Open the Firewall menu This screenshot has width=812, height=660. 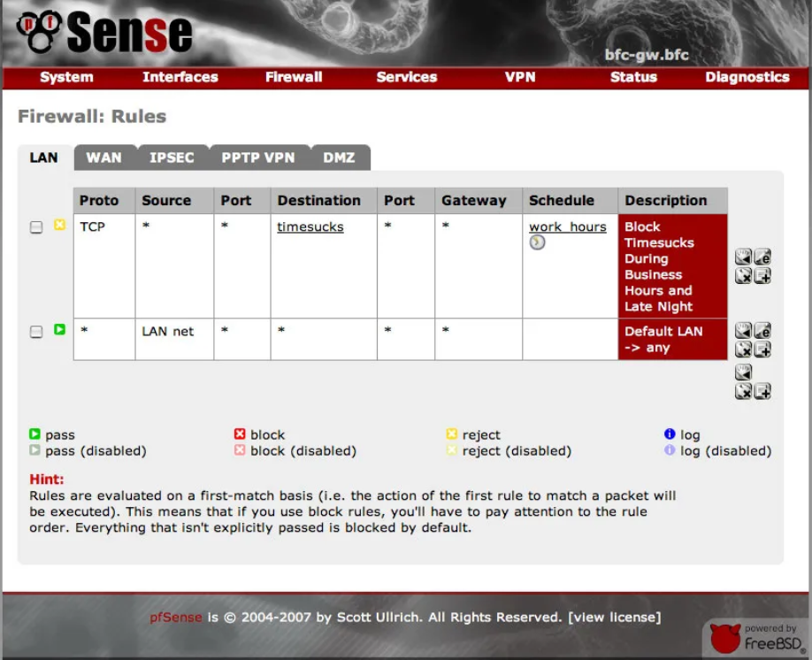click(294, 77)
